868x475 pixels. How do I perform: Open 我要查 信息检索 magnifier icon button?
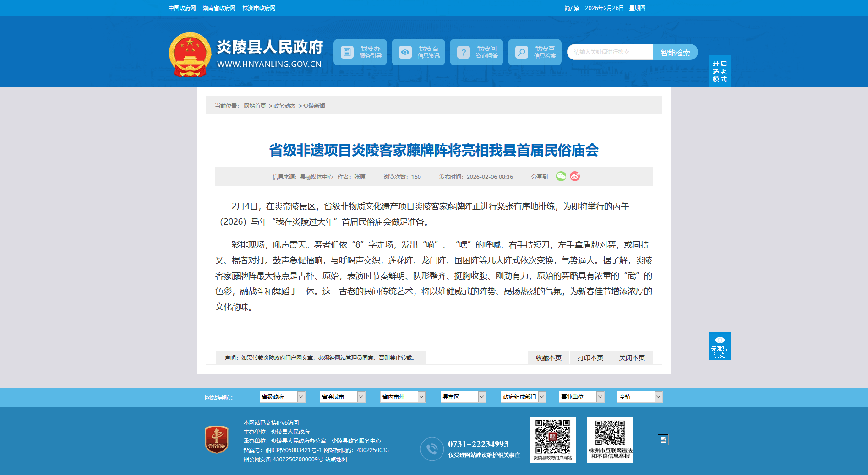535,52
